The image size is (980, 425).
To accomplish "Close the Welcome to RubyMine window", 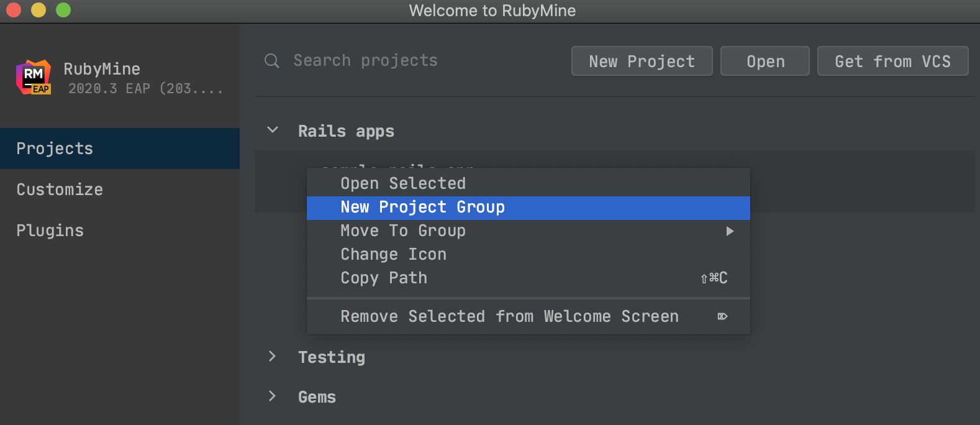I will coord(14,10).
